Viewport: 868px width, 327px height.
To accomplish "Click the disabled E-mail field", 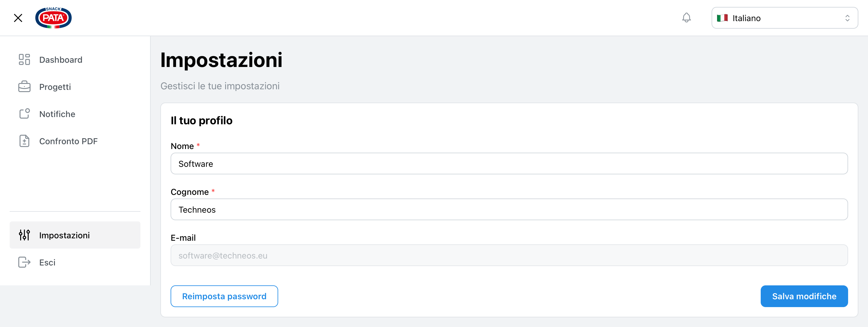I will [x=509, y=255].
